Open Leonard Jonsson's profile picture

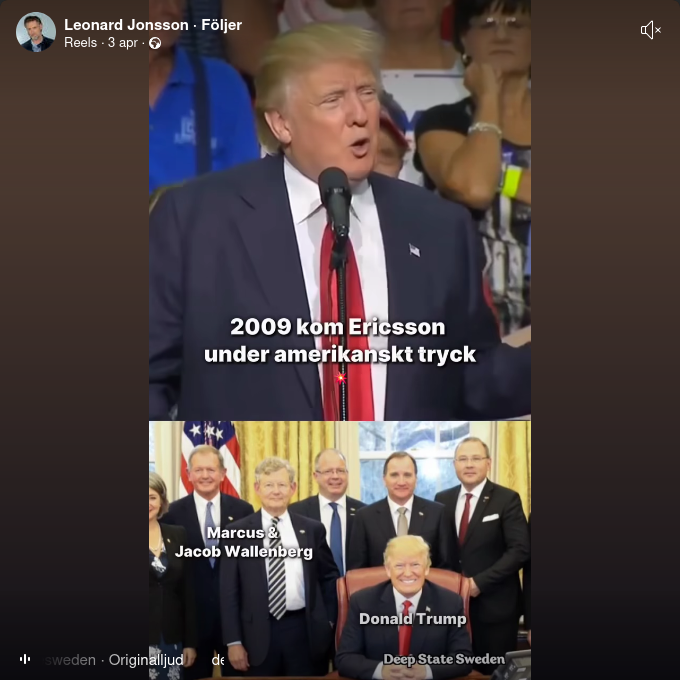(36, 32)
